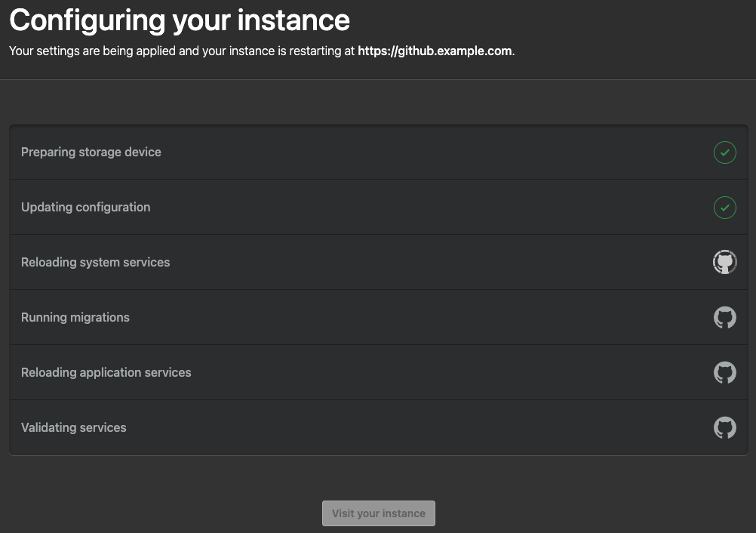
Task: Open the https://github.example.com address text
Action: coord(435,51)
